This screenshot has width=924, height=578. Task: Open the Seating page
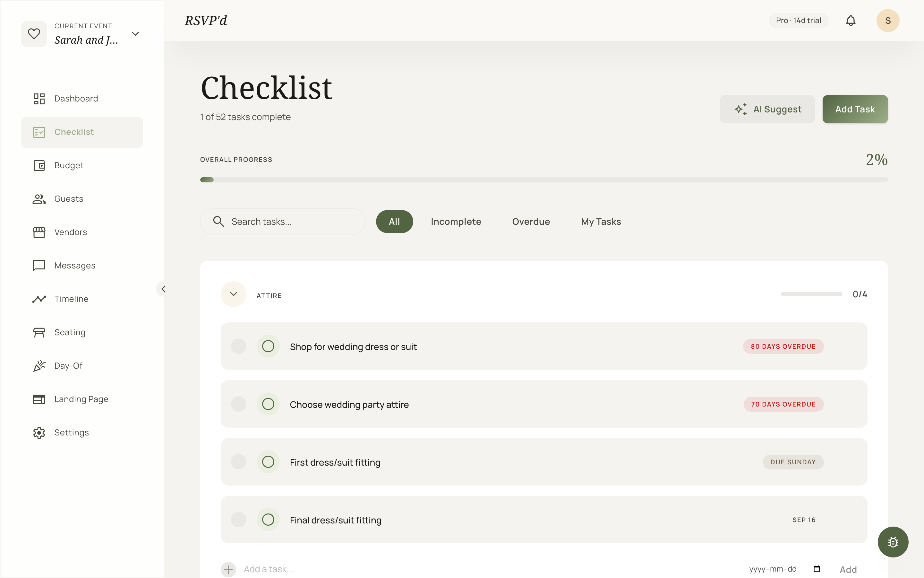click(82, 332)
